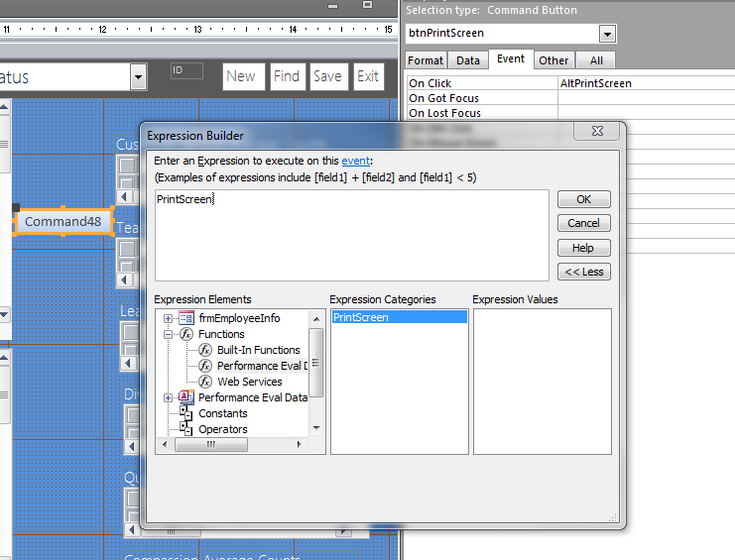Click the Constants tree icon
Image resolution: width=735 pixels, height=560 pixels.
186,413
